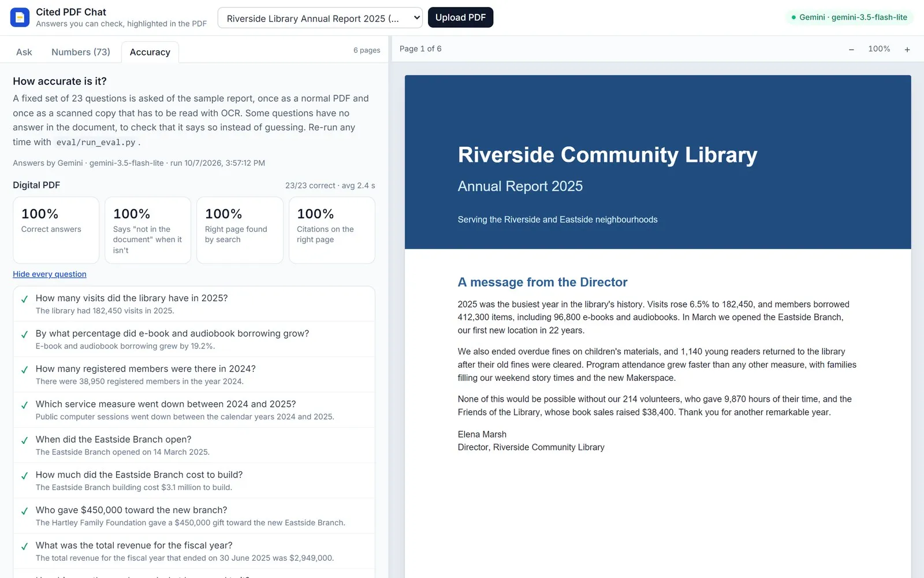Viewport: 924px width, 578px height.
Task: Open the Numbers (73) tab
Action: (x=81, y=52)
